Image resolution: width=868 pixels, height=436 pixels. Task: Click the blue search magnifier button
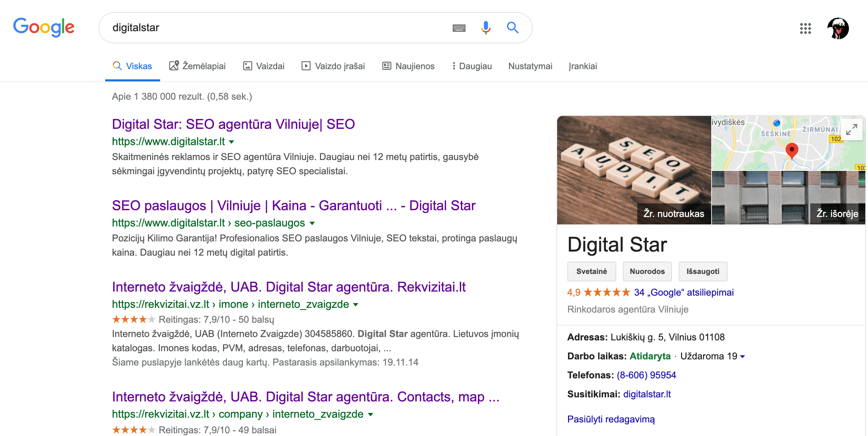click(512, 27)
